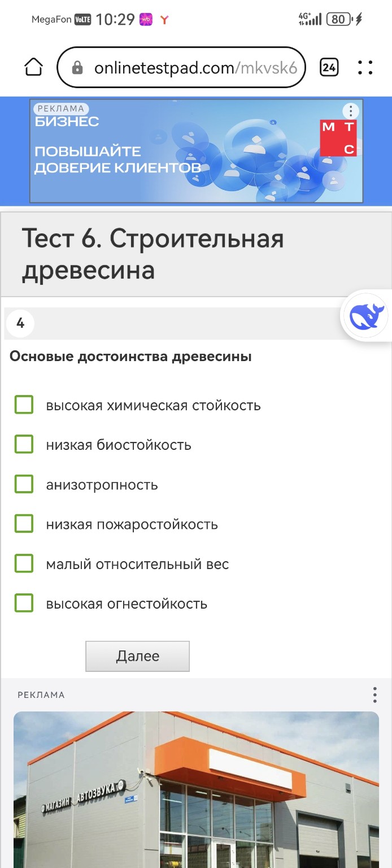This screenshot has width=392, height=868.
Task: Open the options menu next to РЕКЛАМА
Action: pyautogui.click(x=374, y=695)
